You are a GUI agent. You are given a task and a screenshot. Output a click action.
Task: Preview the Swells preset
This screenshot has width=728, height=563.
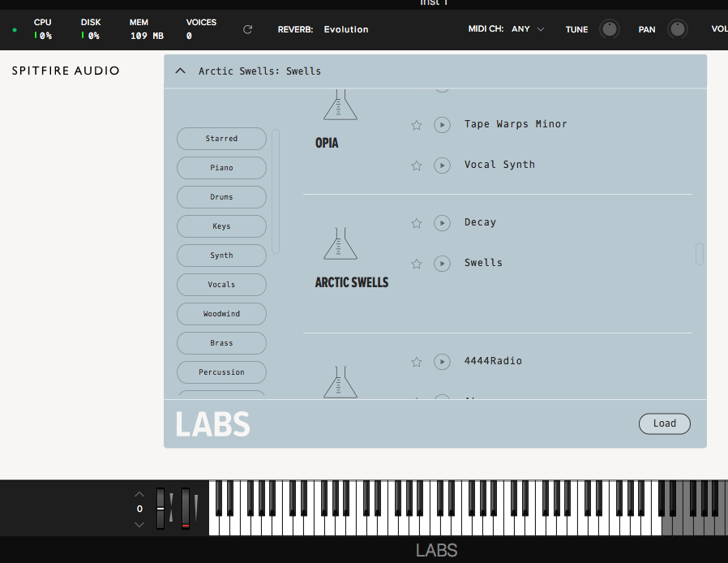[x=442, y=262]
